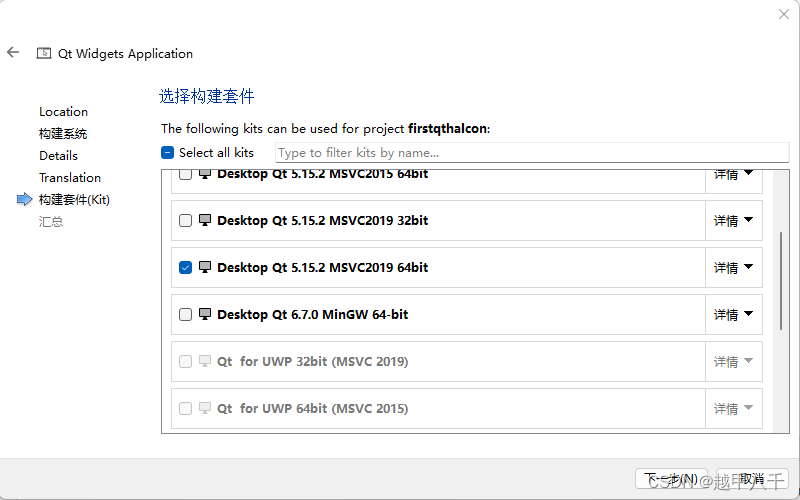Image resolution: width=800 pixels, height=500 pixels.
Task: Click the blue arrow beside 构建套件(Kit)
Action: pyautogui.click(x=24, y=199)
